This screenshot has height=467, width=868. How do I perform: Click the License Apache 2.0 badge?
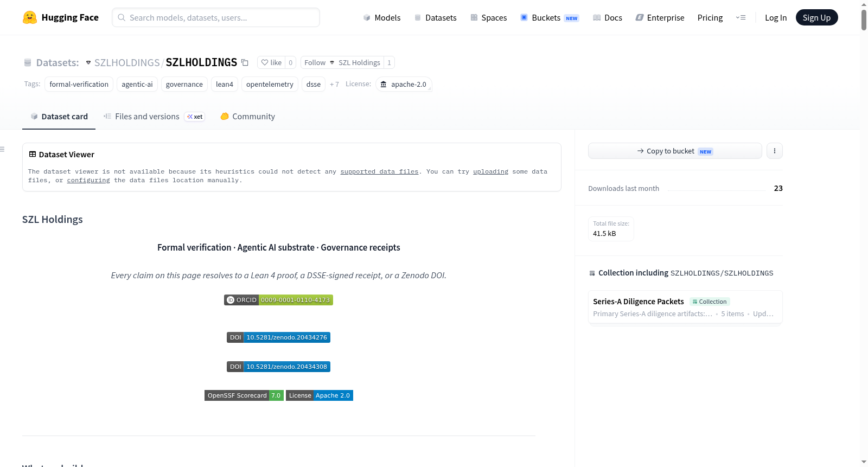320,395
